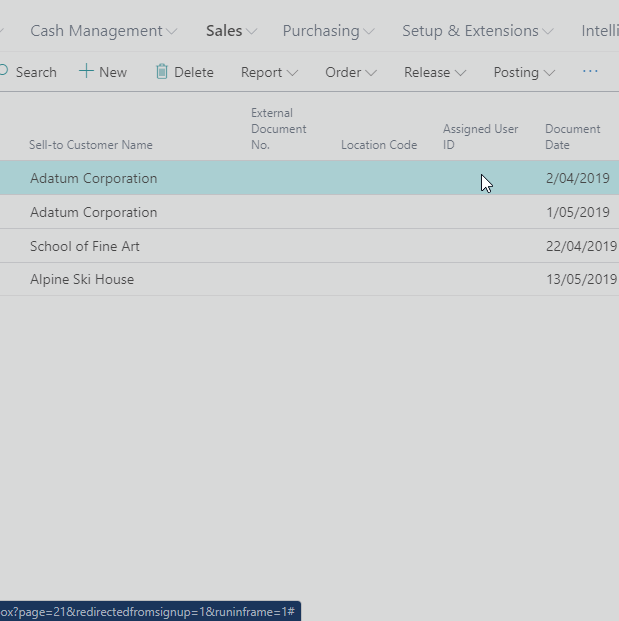Expand the Report dropdown

(269, 72)
